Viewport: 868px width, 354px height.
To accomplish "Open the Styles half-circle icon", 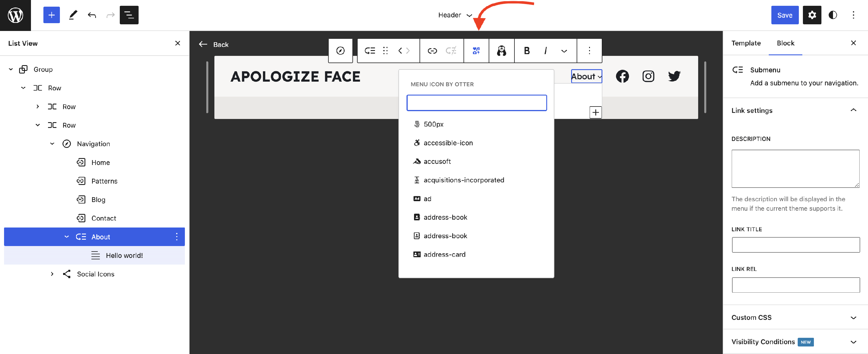I will click(832, 15).
